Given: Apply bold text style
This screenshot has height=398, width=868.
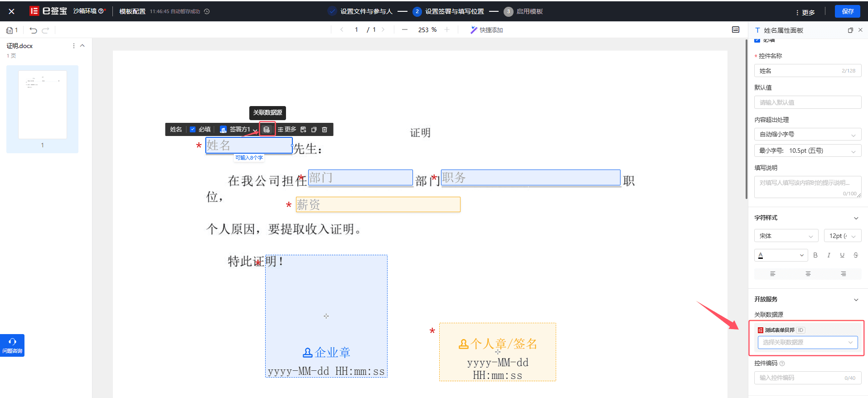Looking at the screenshot, I should pos(815,255).
